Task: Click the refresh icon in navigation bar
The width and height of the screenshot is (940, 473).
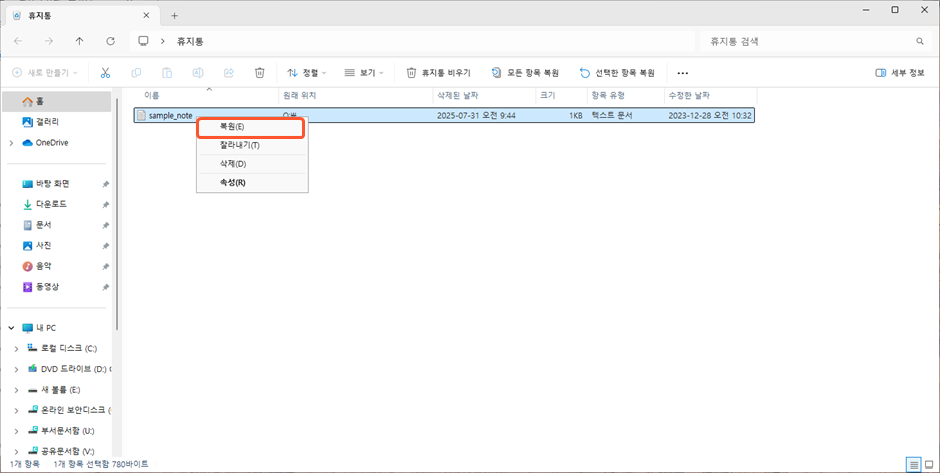Action: point(110,41)
